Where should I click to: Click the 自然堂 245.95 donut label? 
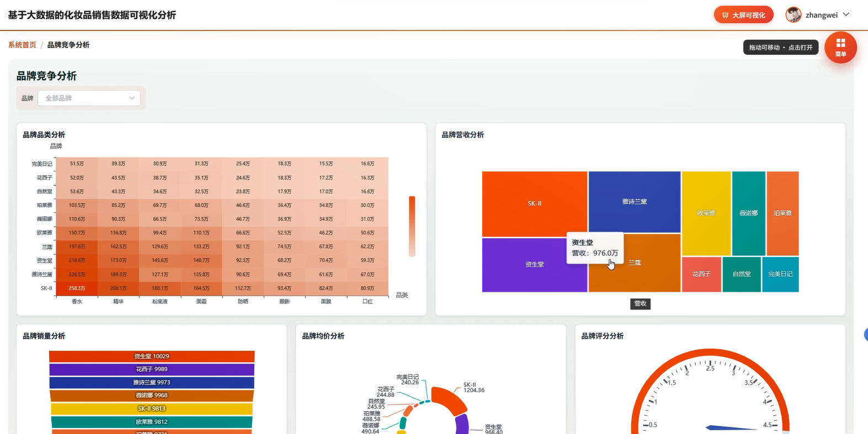(x=376, y=404)
